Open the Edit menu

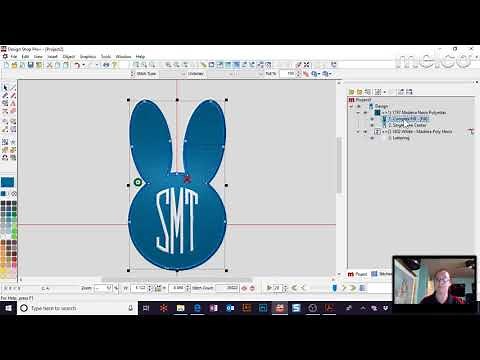point(25,57)
